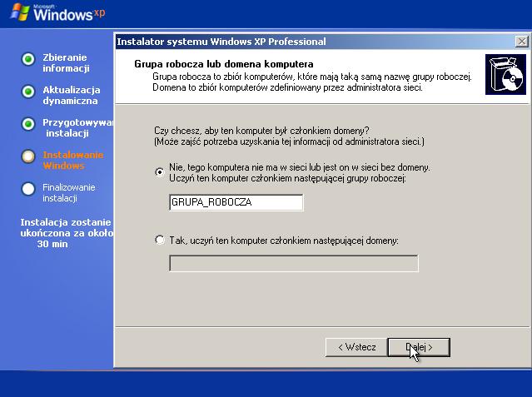Go back with the Wstecz button
This screenshot has width=532, height=397.
(x=356, y=347)
